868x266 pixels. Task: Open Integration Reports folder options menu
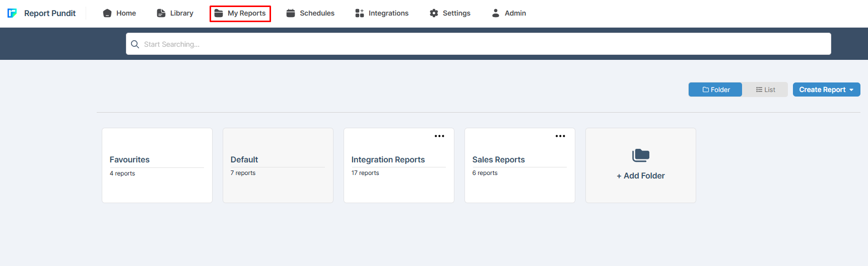click(439, 136)
